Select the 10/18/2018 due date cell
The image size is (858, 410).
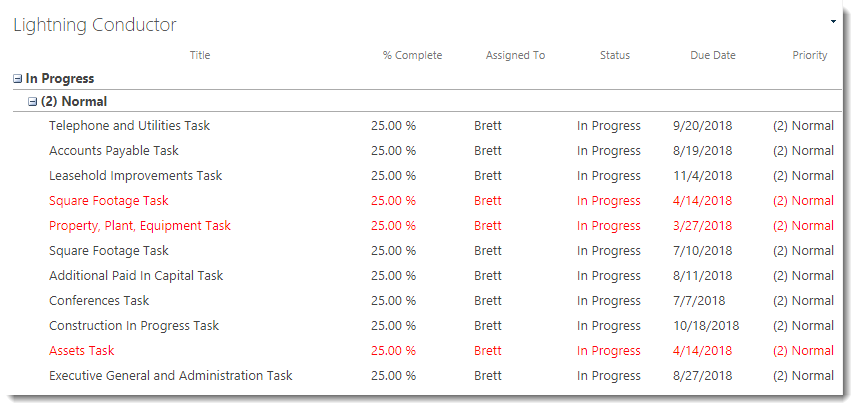pyautogui.click(x=706, y=326)
